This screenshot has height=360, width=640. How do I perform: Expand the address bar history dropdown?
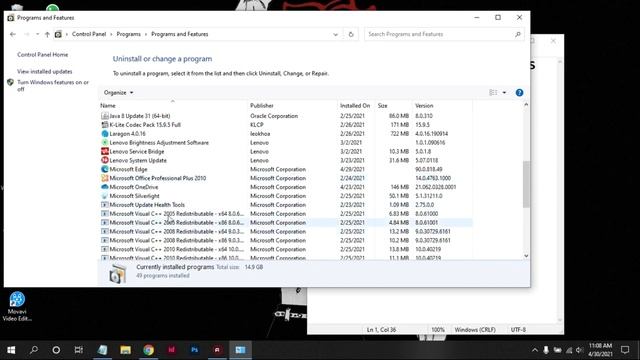[336, 34]
